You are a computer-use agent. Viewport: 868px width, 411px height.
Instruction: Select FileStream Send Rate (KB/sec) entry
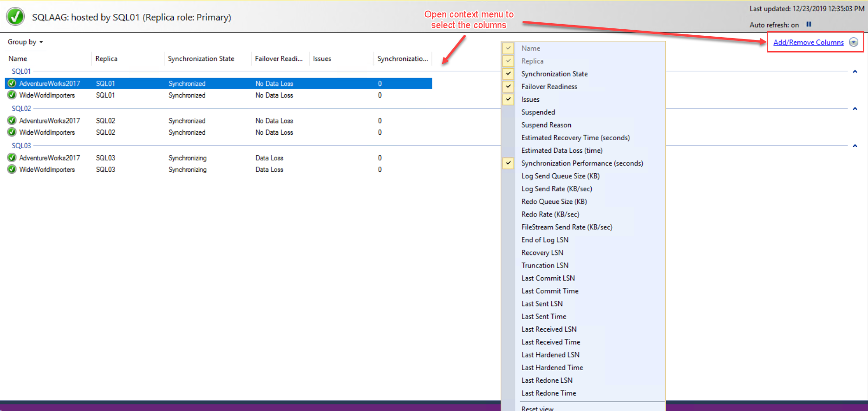click(x=567, y=227)
